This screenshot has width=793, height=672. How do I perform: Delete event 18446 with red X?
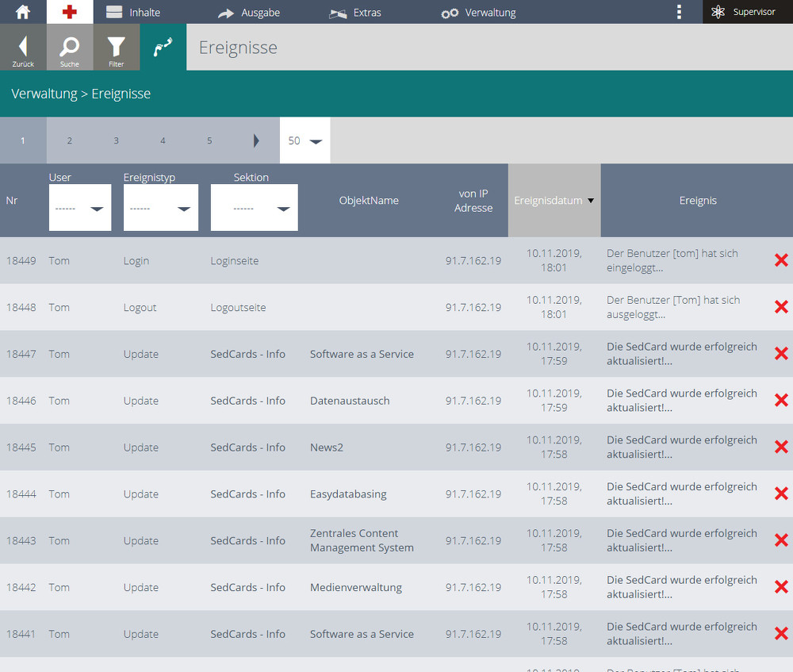coord(781,401)
